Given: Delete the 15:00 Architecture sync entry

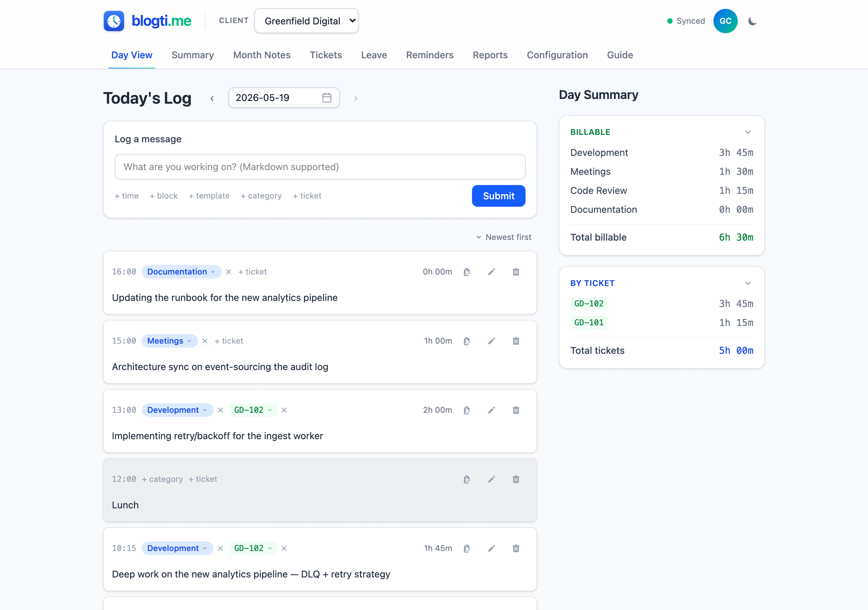Looking at the screenshot, I should [x=516, y=341].
